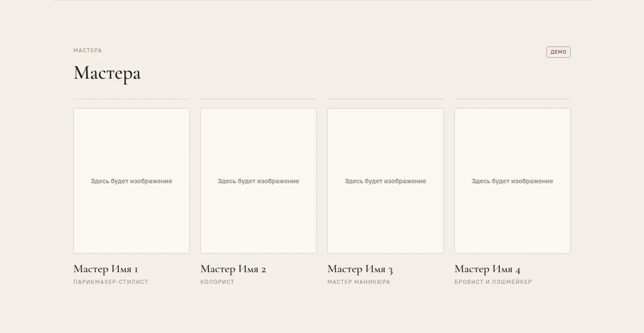Select the ПАРИКМАХЕР-СТИЛИСТ role label

click(x=111, y=282)
